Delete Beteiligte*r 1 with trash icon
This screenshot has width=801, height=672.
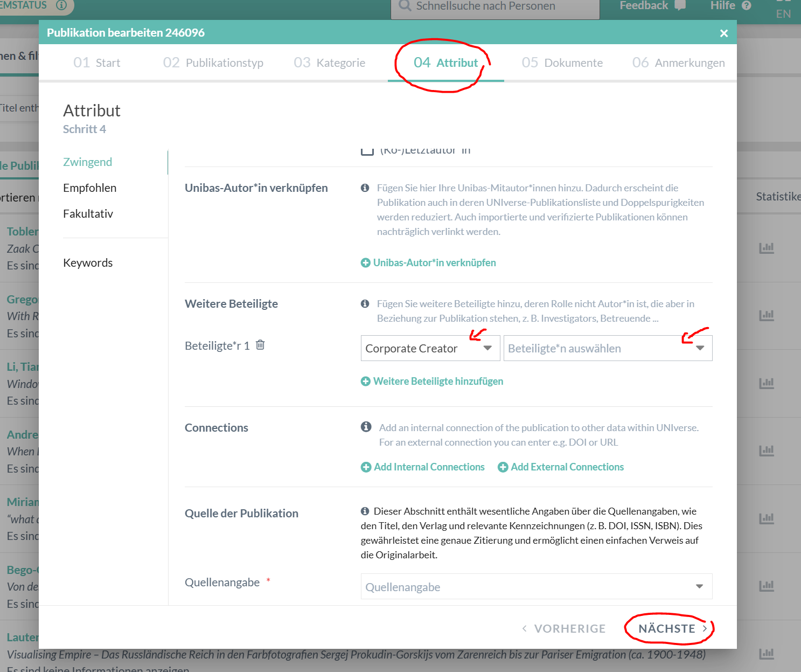[260, 345]
